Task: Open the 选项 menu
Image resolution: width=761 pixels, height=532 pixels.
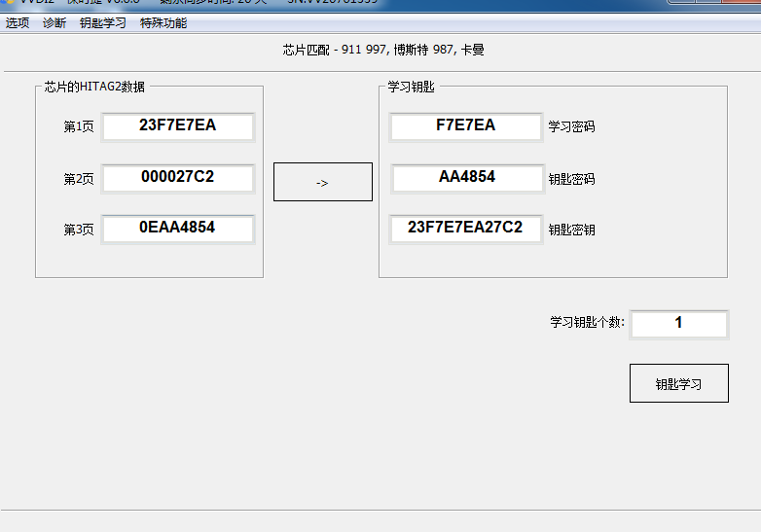Action: pyautogui.click(x=18, y=22)
